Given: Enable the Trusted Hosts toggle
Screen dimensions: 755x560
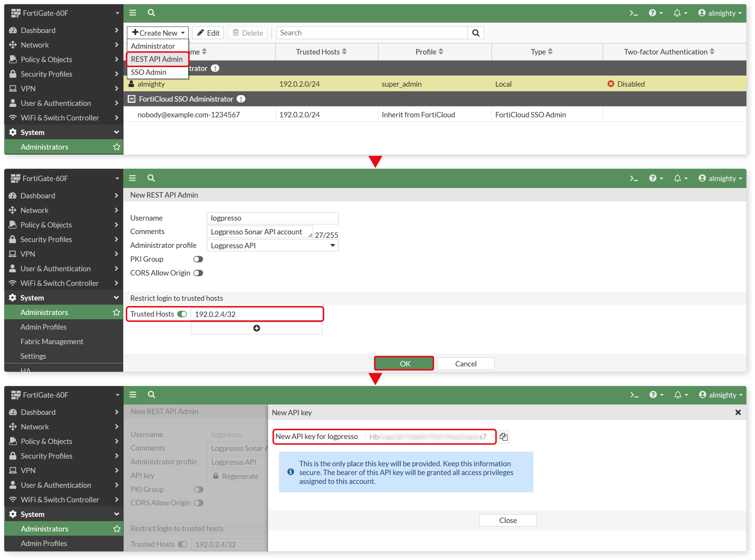Looking at the screenshot, I should [x=182, y=314].
